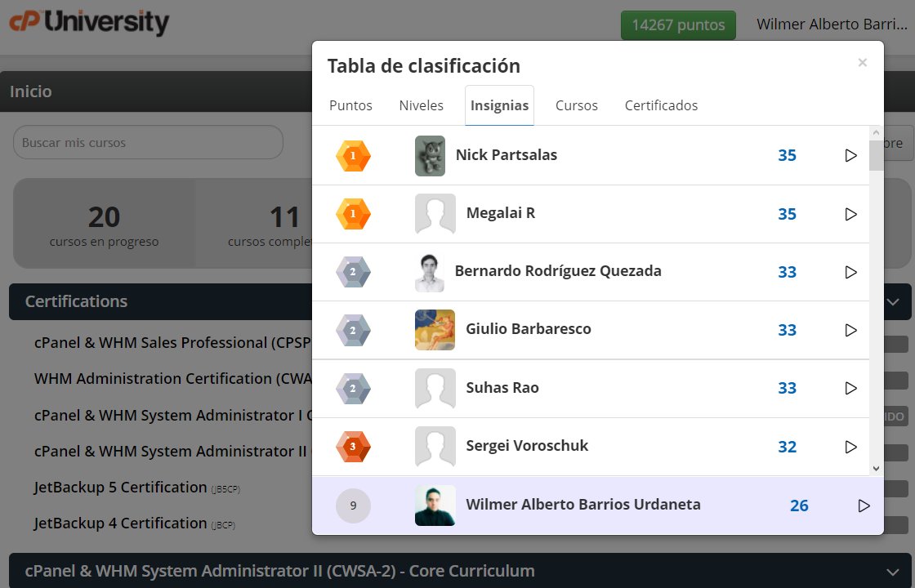Screen dimensions: 915x588
Task: Click the 14267 puntos button
Action: pyautogui.click(x=677, y=24)
